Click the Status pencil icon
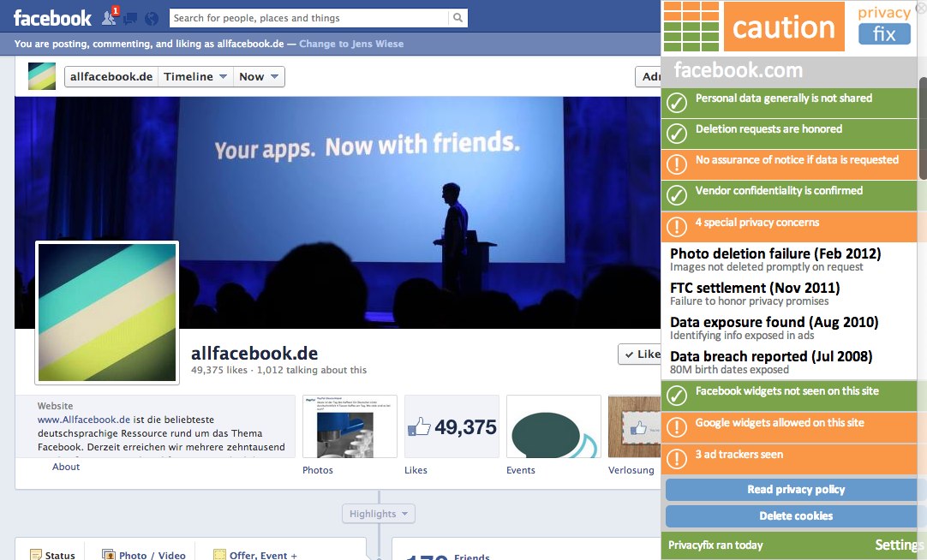Image resolution: width=927 pixels, height=560 pixels. click(36, 555)
